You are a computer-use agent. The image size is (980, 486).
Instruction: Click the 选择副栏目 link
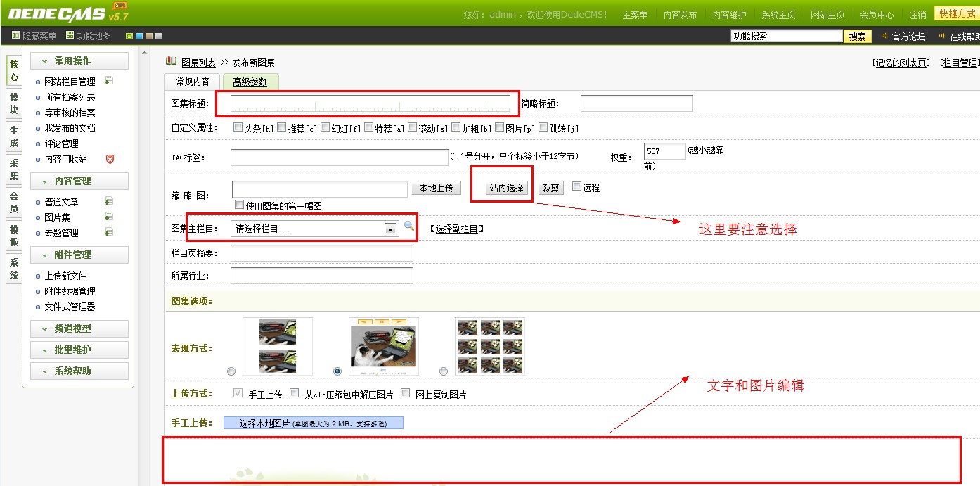pyautogui.click(x=457, y=229)
